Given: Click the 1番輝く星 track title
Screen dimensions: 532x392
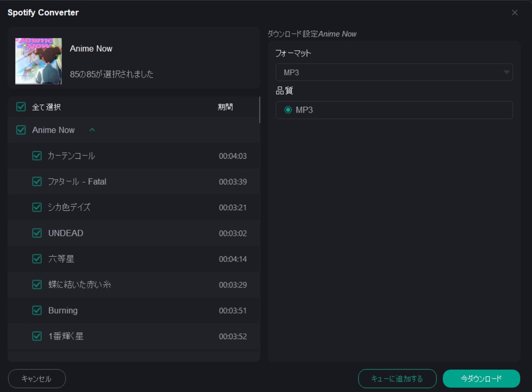Looking at the screenshot, I should (x=66, y=336).
